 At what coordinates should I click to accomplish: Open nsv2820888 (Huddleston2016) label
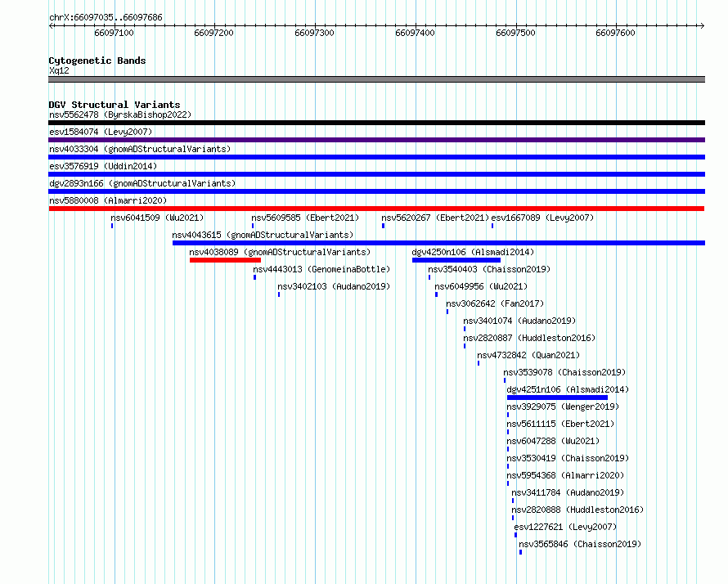pos(577,510)
